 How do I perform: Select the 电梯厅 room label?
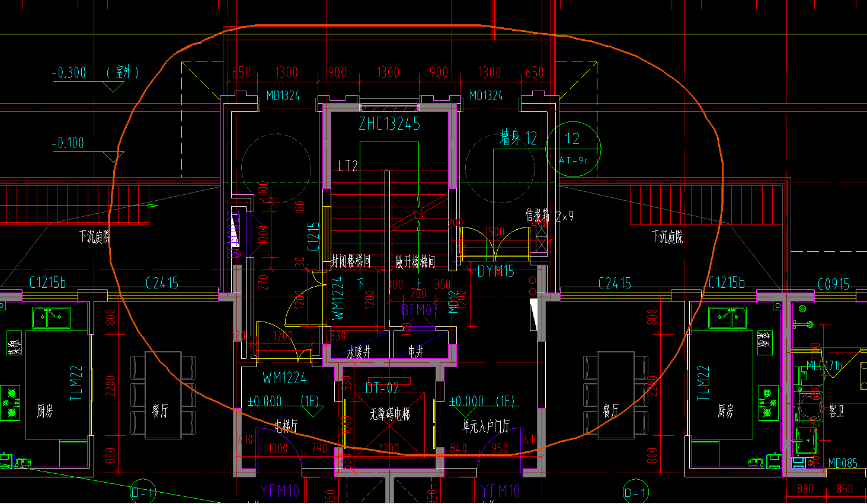click(x=286, y=426)
